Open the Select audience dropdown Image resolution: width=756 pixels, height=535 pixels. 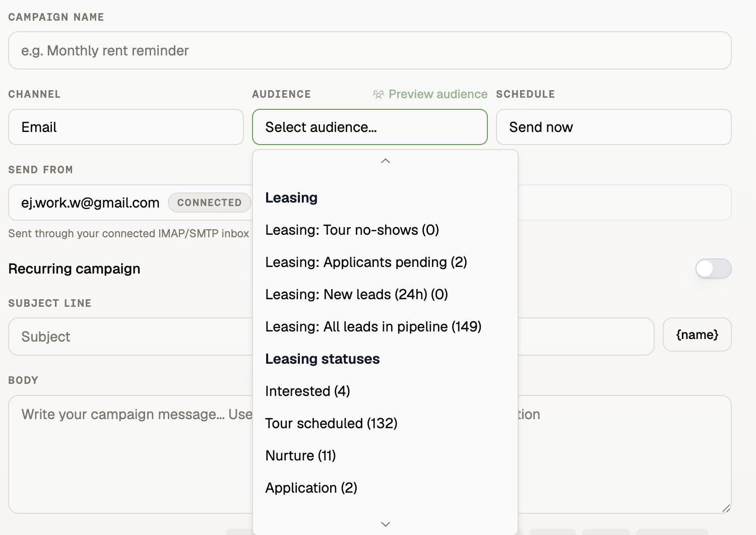(370, 127)
